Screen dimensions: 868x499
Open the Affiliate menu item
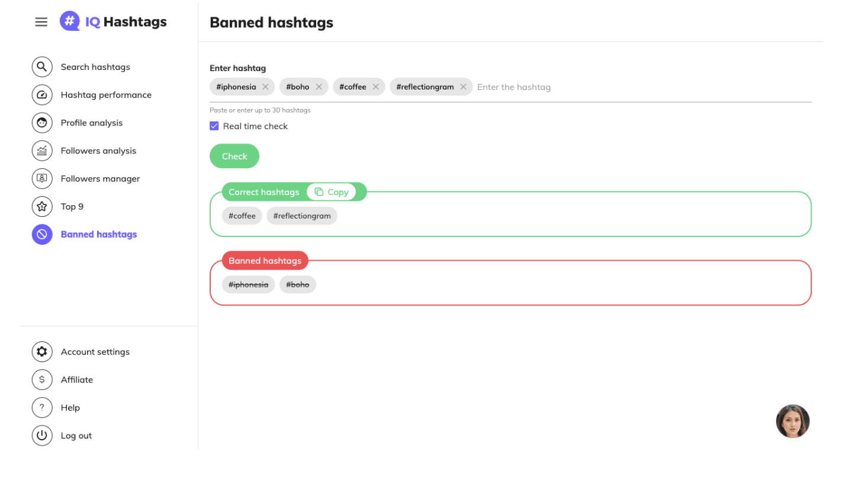pos(77,380)
